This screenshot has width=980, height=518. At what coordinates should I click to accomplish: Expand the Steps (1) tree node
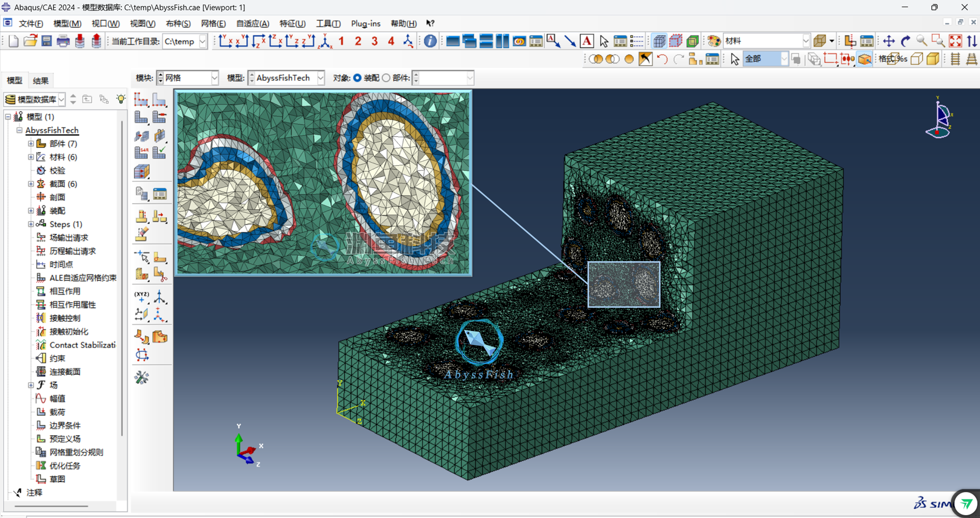point(31,224)
